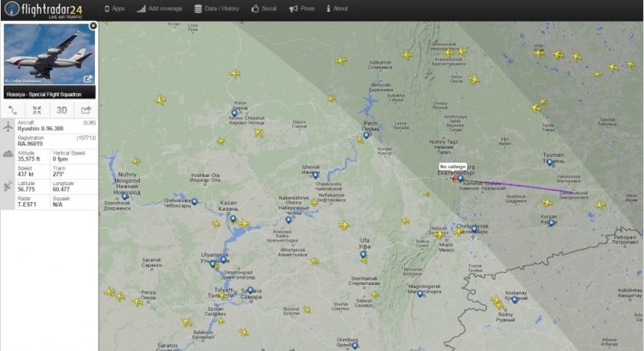Open the About menu
Image resolution: width=644 pixels, height=351 pixels.
click(x=337, y=9)
